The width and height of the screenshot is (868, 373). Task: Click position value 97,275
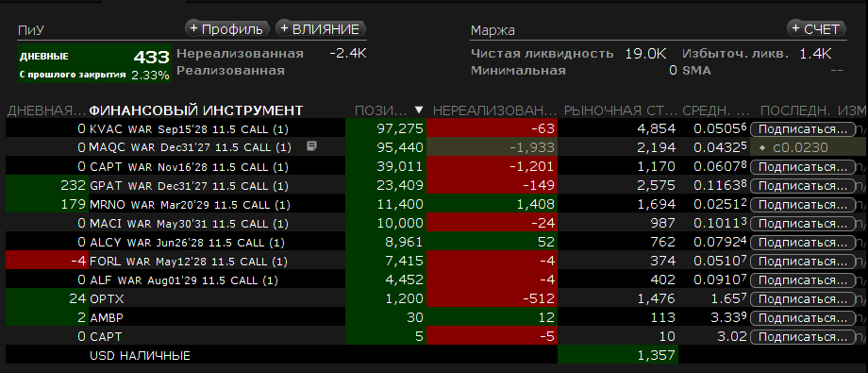(x=399, y=129)
